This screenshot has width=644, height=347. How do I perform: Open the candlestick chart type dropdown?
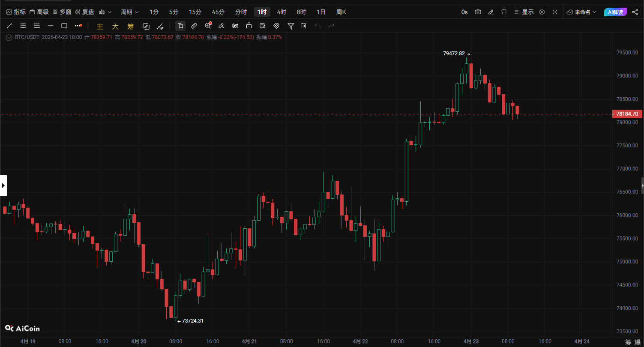(x=105, y=12)
